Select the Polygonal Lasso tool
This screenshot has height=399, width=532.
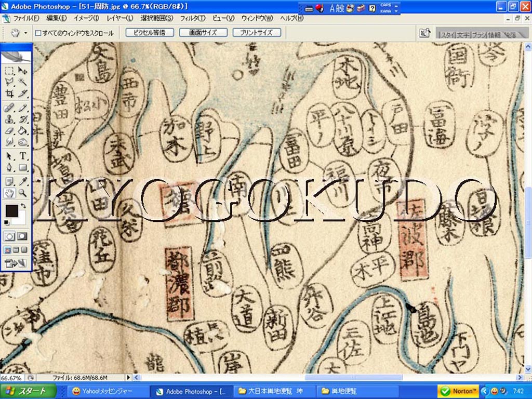coord(9,82)
